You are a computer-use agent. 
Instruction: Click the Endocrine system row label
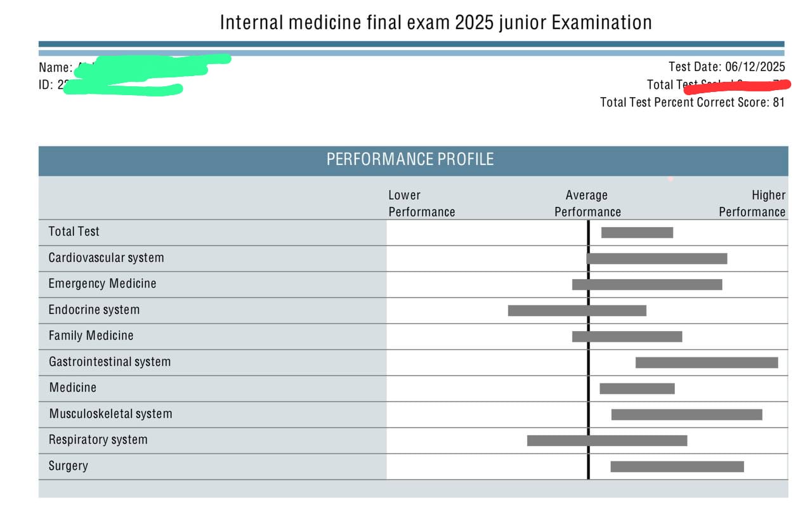[94, 310]
